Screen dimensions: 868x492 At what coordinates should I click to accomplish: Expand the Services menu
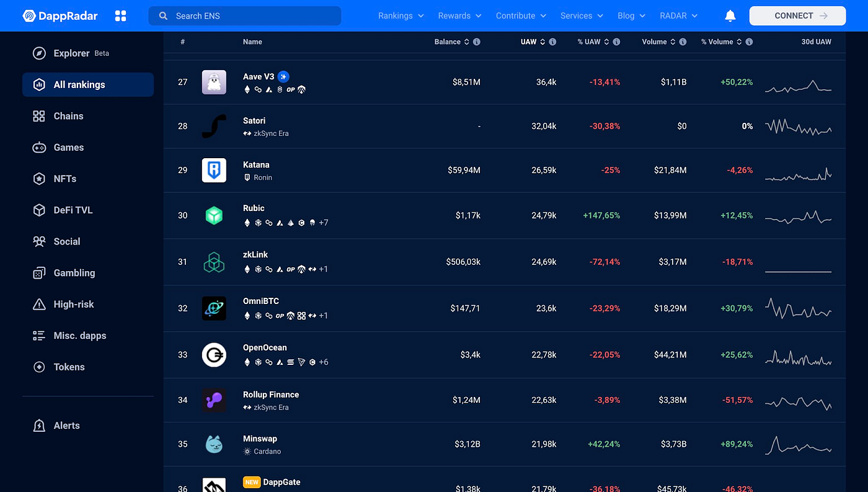582,16
